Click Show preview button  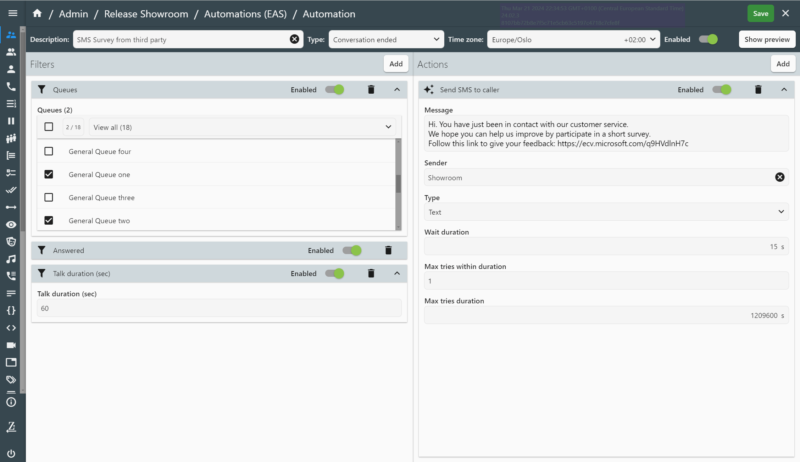pyautogui.click(x=766, y=39)
